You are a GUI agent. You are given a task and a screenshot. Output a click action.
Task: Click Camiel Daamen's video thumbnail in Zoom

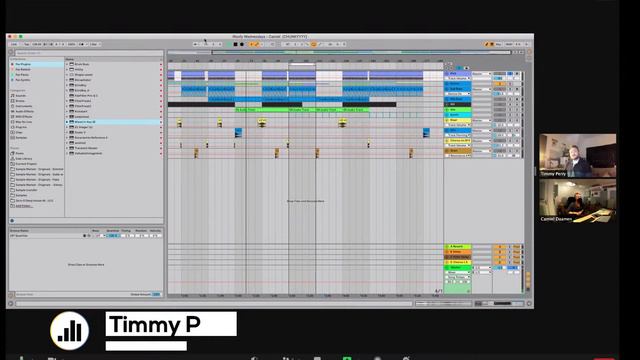[578, 201]
